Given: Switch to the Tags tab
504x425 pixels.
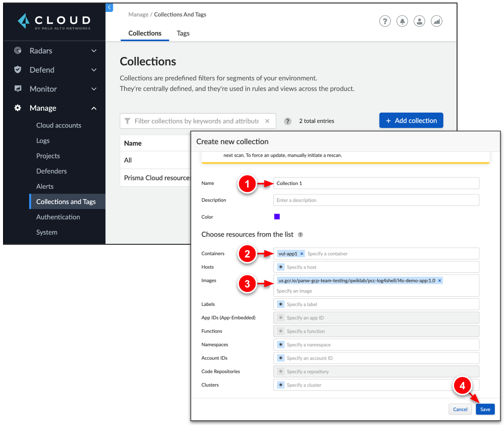Looking at the screenshot, I should point(183,33).
